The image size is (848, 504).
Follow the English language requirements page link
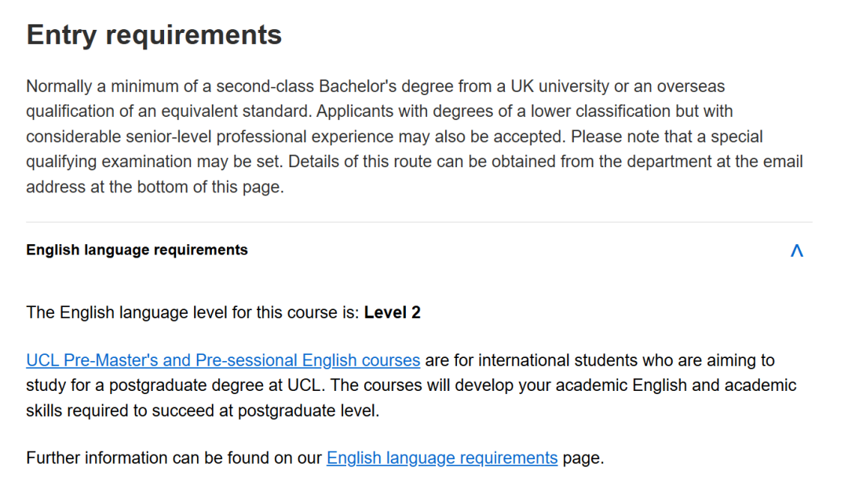[441, 458]
